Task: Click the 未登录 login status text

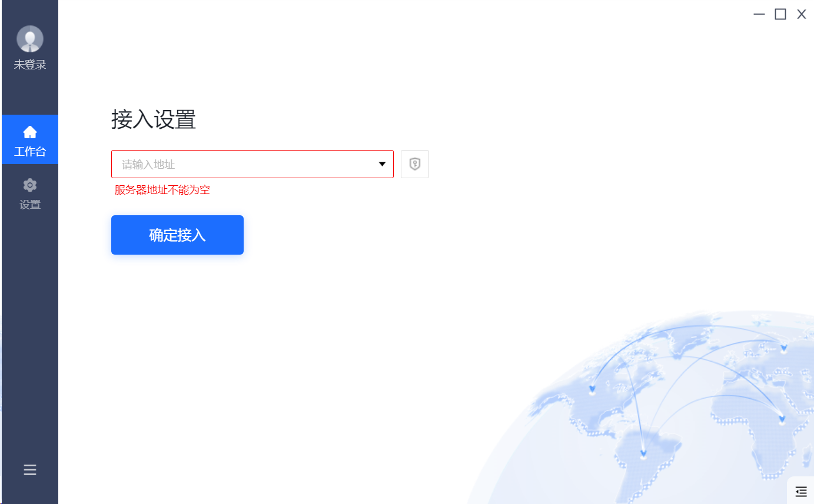Action: (x=30, y=65)
